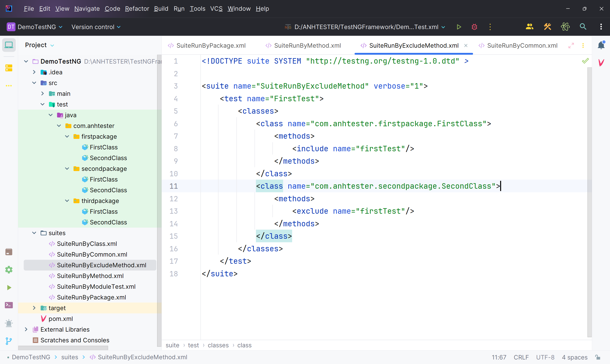
Task: Click the red Debug bug icon
Action: [474, 27]
